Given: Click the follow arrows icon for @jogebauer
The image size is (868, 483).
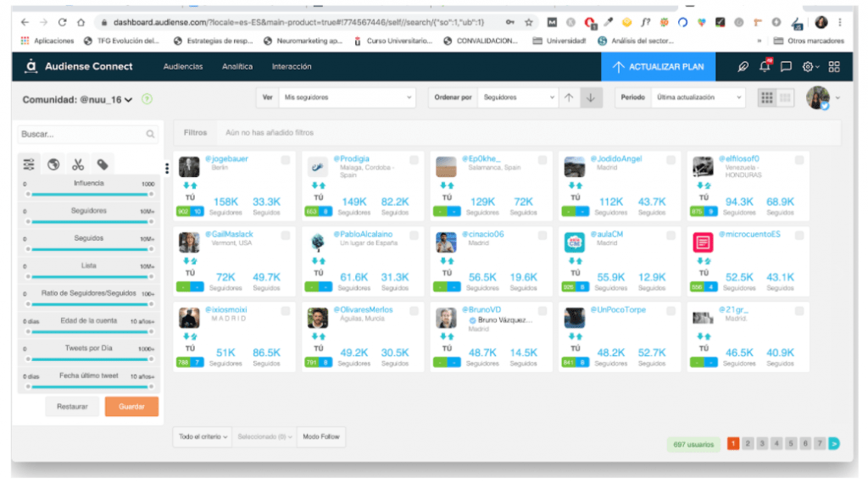Looking at the screenshot, I should pyautogui.click(x=190, y=186).
